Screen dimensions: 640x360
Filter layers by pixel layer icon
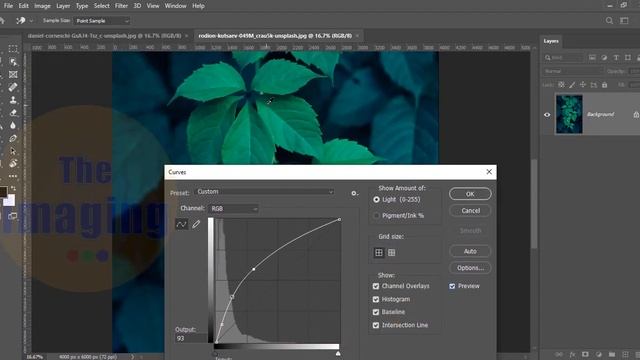point(592,58)
